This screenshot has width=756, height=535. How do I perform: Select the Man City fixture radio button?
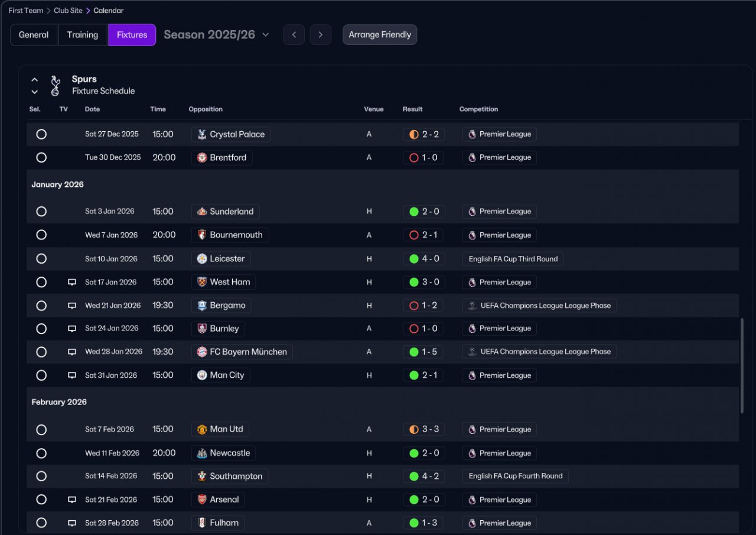pos(41,375)
